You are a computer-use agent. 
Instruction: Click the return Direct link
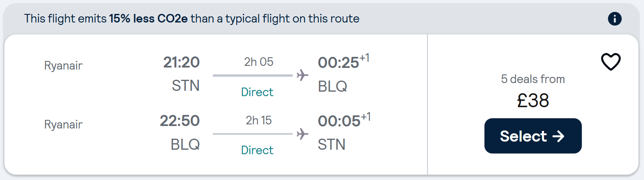[x=257, y=150]
